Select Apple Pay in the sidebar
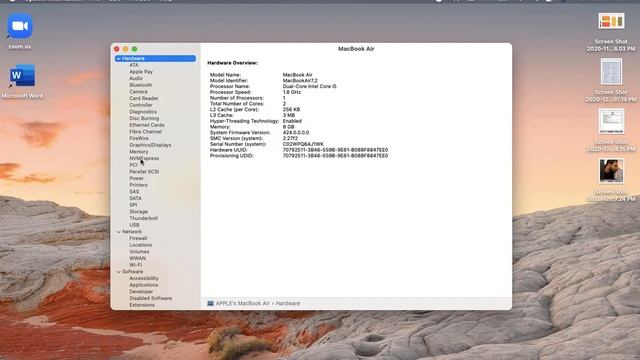Viewport: 640px width, 360px height. pos(141,72)
